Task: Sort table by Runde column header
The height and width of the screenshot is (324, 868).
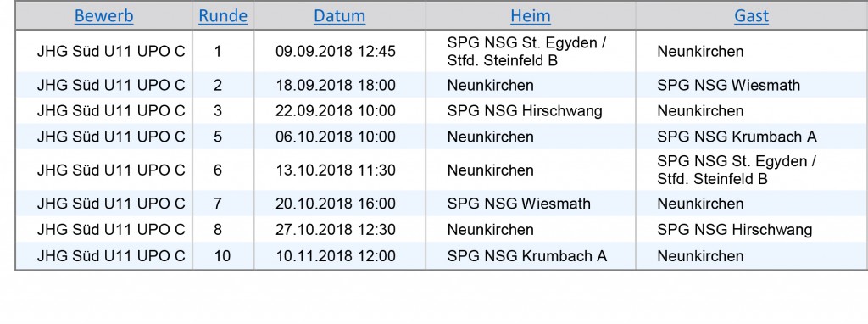Action: click(223, 16)
